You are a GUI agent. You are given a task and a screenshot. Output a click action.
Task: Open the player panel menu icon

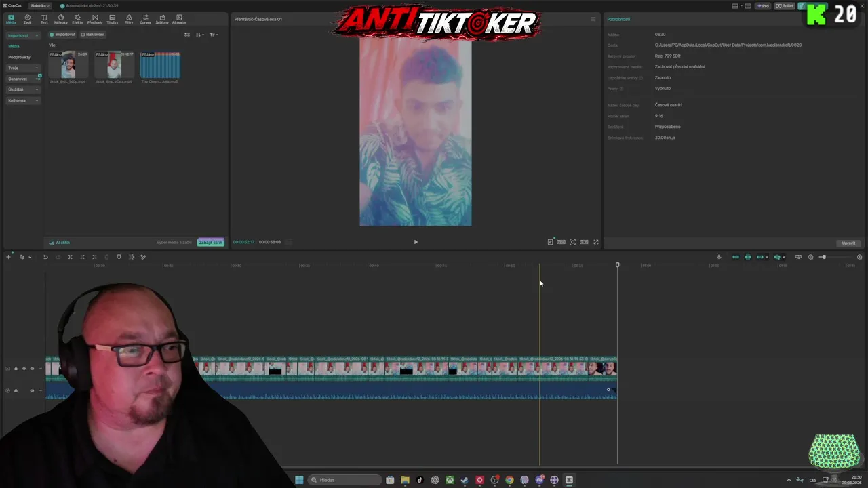point(593,19)
